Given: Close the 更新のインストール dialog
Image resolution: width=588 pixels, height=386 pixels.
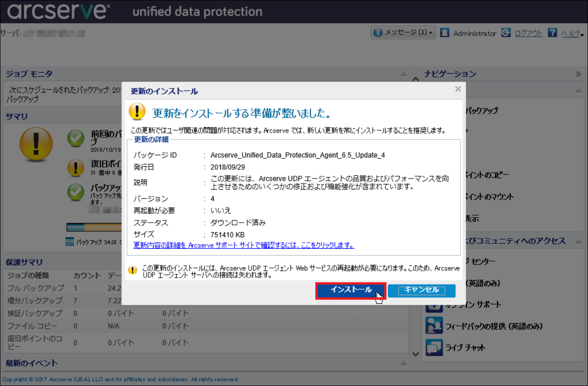Looking at the screenshot, I should point(458,90).
